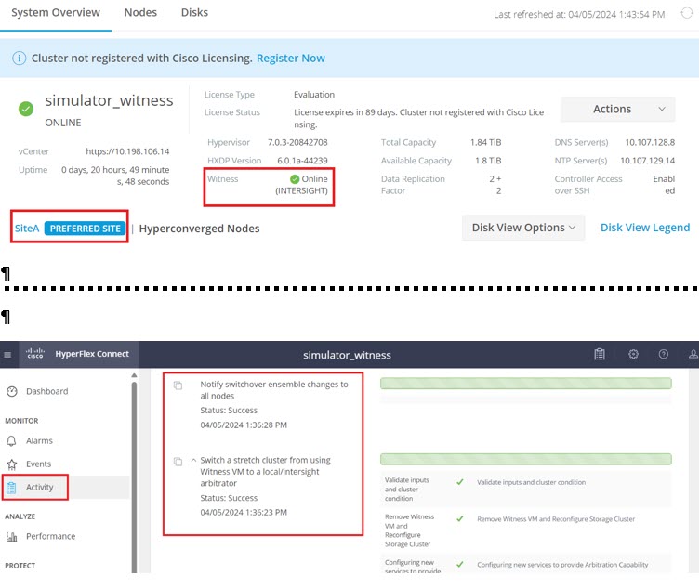
Task: Click the green cluster online status icon
Action: point(26,109)
